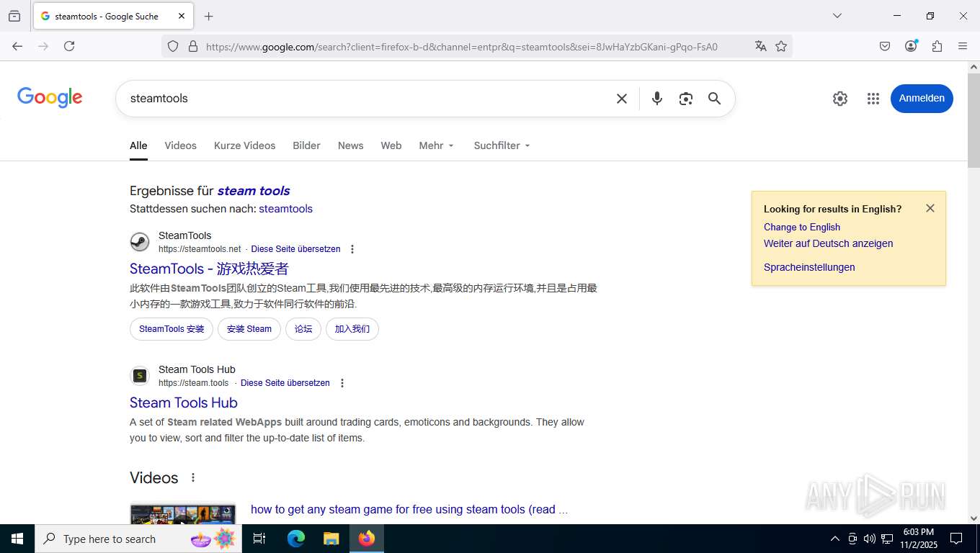Click Windows taskbar search box

[x=138, y=539]
